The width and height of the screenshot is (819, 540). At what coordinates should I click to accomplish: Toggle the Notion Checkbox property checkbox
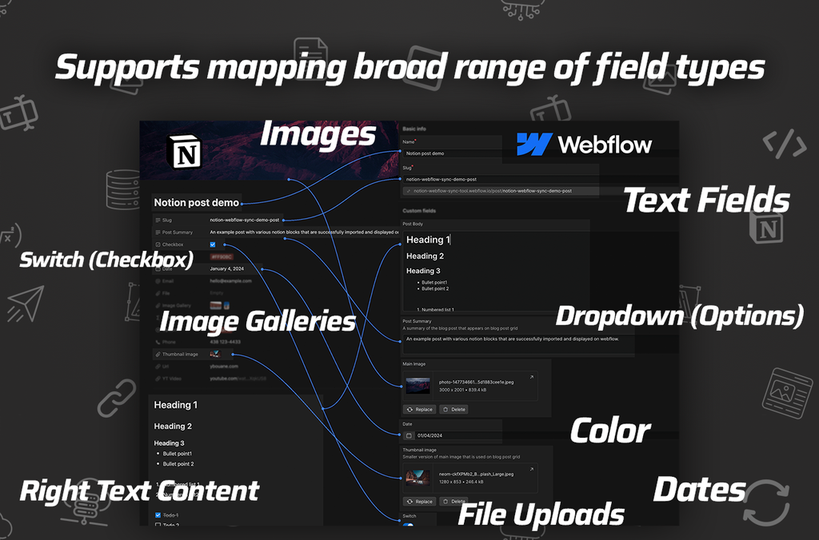click(x=213, y=244)
